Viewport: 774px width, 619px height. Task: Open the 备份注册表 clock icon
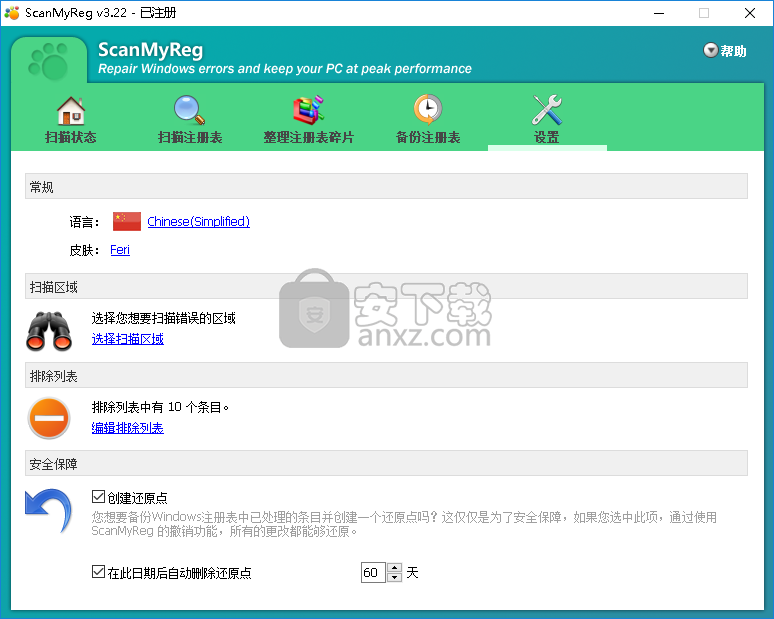427,110
